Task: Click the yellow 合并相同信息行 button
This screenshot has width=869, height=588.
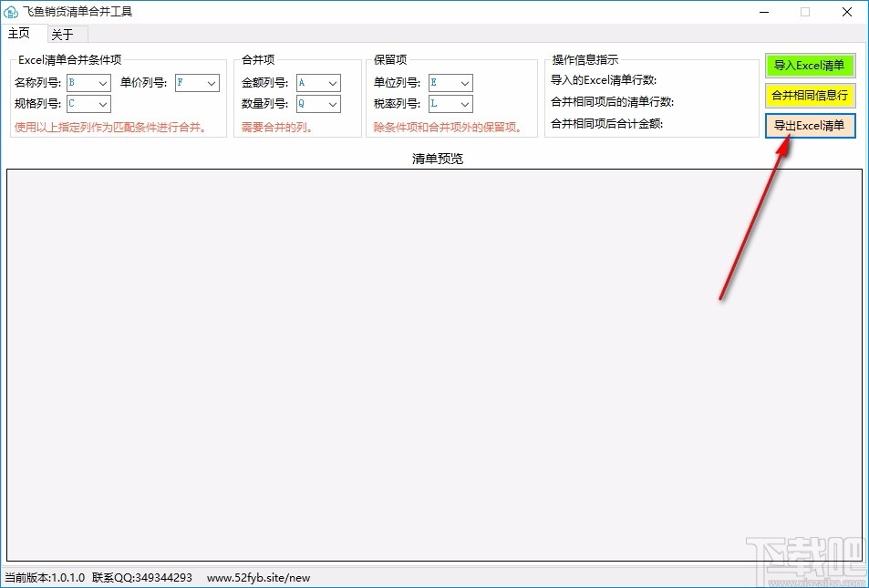Action: click(809, 95)
